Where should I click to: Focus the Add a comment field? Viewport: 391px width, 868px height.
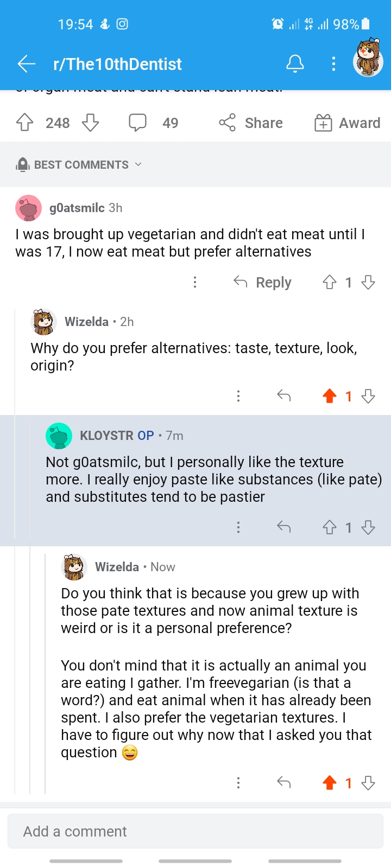tap(195, 831)
